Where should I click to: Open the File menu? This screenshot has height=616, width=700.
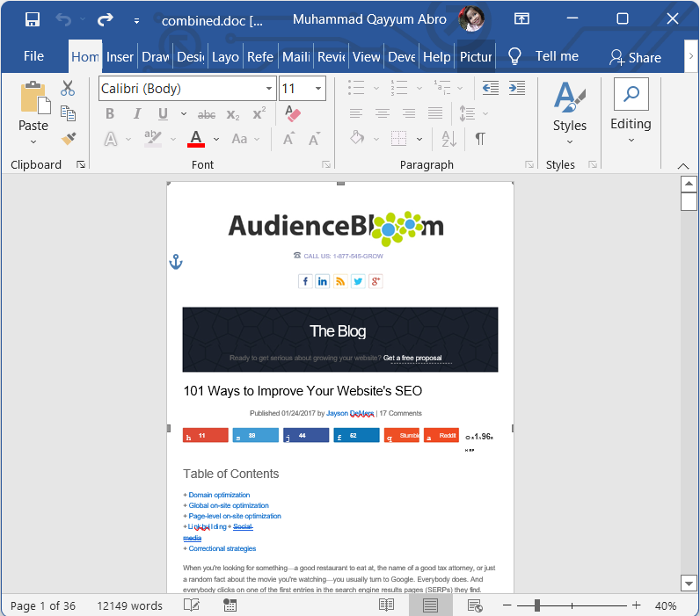(33, 56)
